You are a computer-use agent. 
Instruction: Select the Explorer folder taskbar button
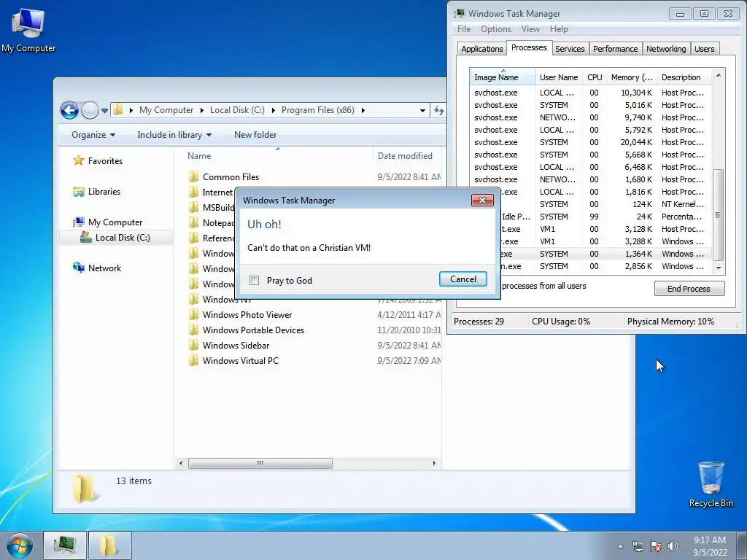tap(109, 545)
